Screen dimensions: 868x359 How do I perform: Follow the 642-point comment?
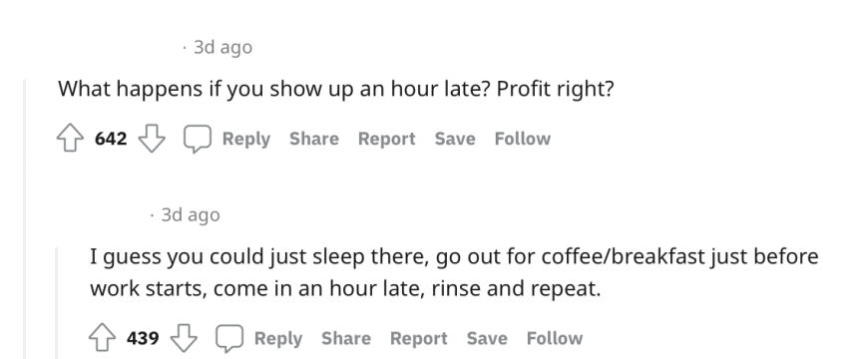(x=523, y=139)
